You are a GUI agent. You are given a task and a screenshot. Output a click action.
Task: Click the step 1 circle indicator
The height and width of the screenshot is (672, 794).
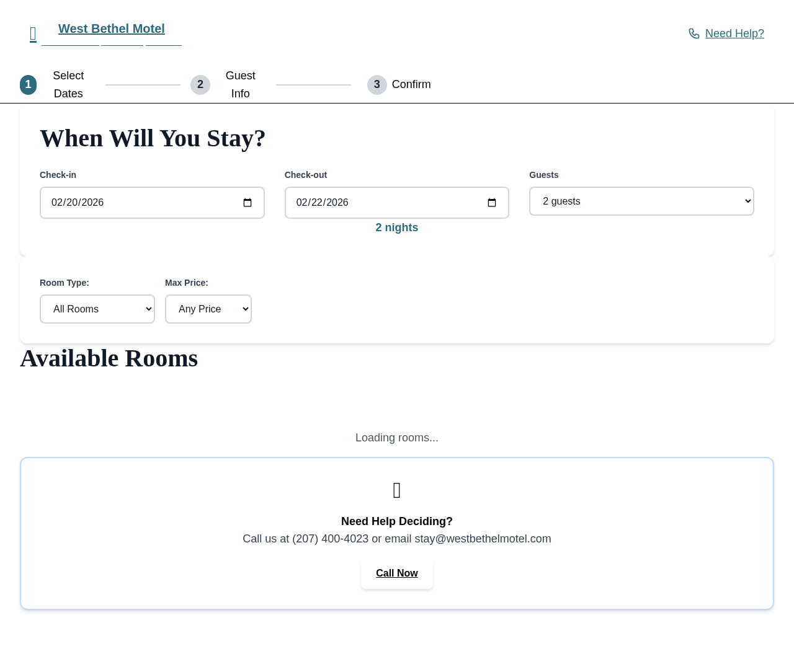[x=28, y=85]
